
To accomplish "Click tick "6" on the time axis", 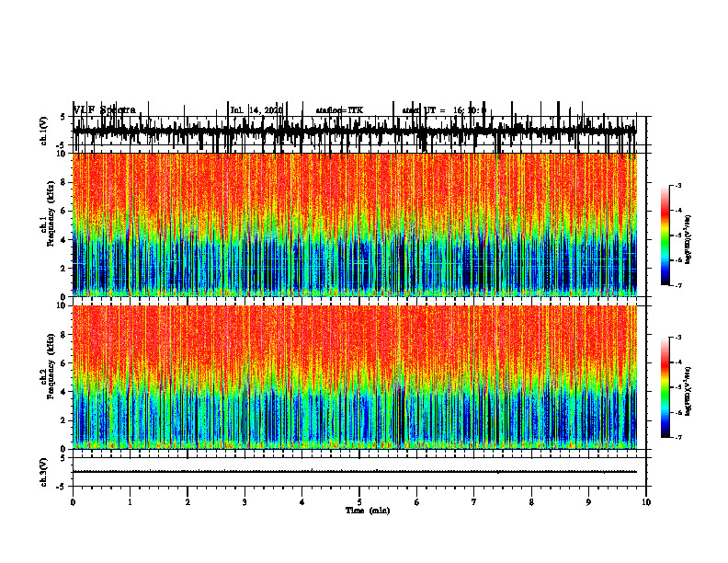I will (417, 502).
